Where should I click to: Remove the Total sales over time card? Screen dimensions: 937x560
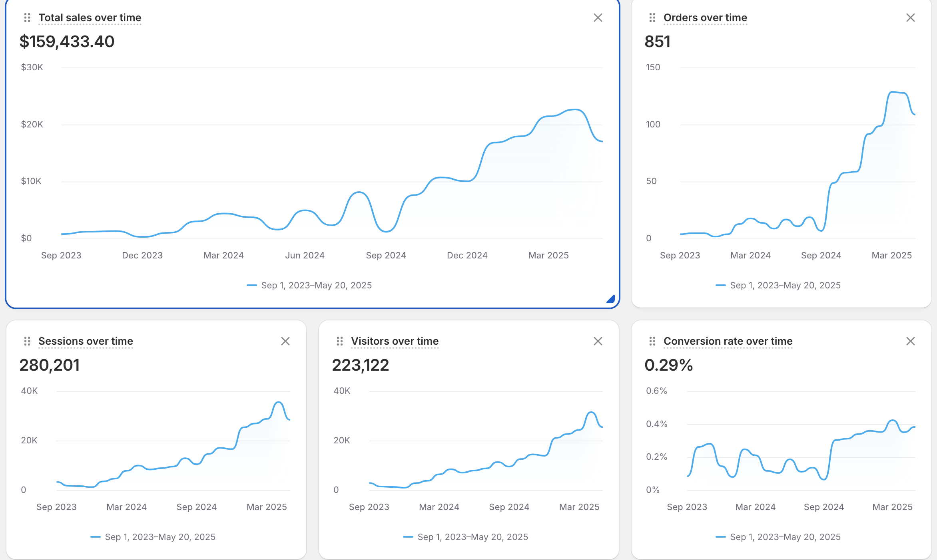tap(598, 18)
